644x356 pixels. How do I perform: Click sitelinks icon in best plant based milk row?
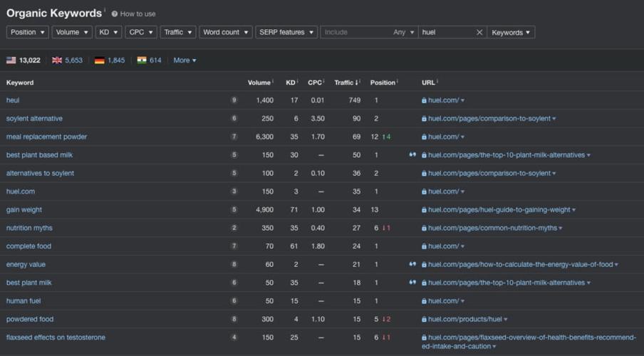click(x=412, y=155)
